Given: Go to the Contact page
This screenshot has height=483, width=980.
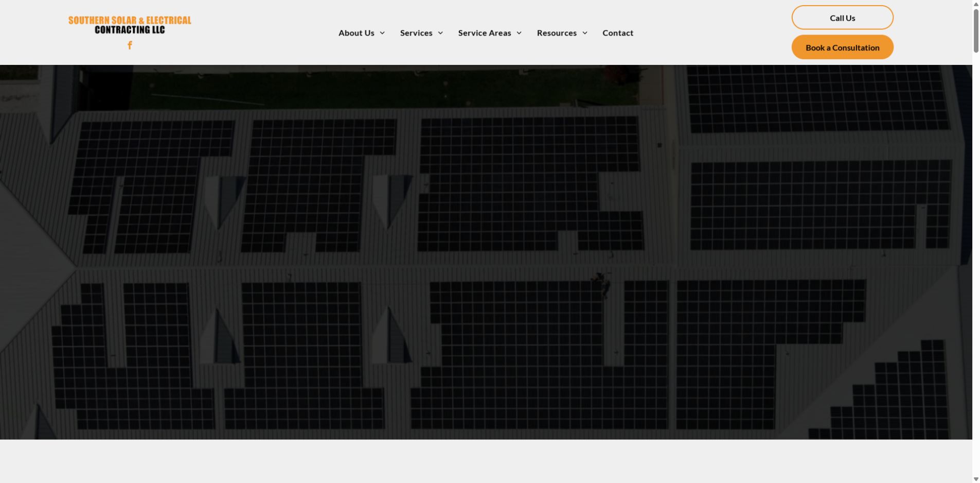Looking at the screenshot, I should 618,33.
